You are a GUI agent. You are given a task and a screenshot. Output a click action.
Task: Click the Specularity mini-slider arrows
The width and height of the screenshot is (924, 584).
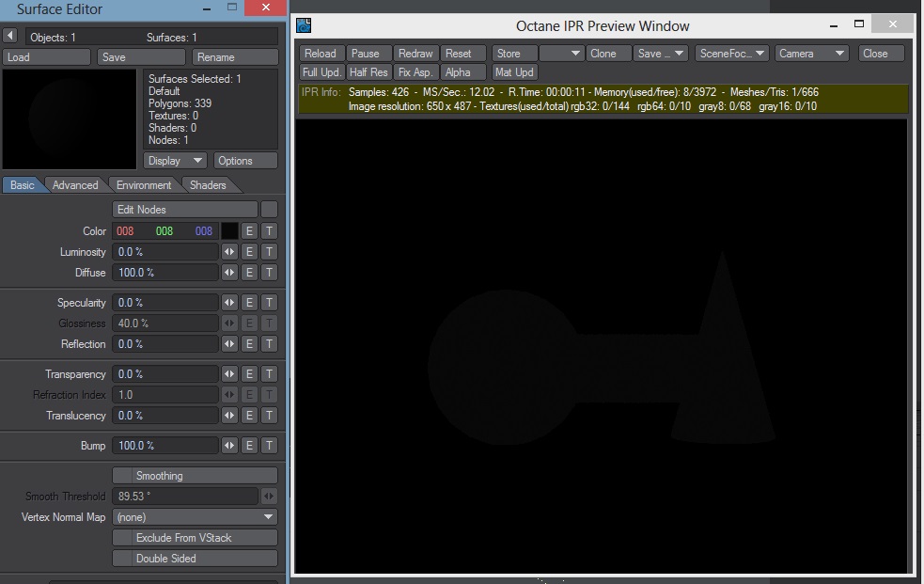[229, 302]
